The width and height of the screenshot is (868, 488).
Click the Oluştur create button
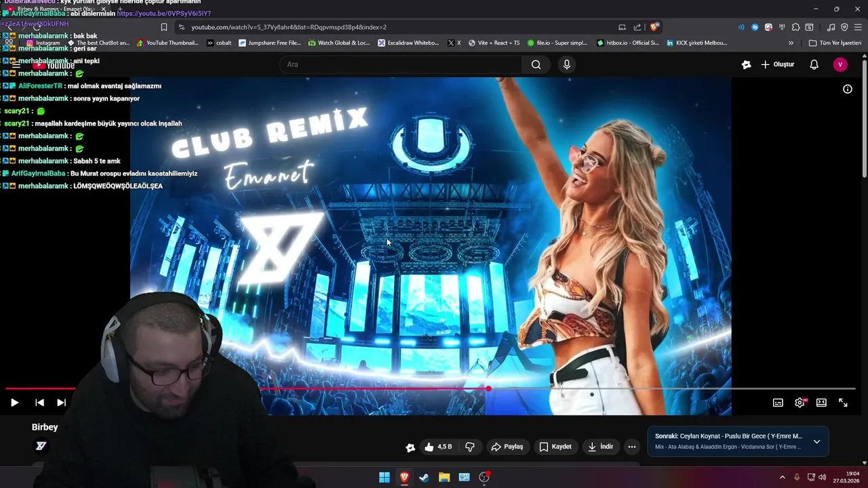coord(777,64)
